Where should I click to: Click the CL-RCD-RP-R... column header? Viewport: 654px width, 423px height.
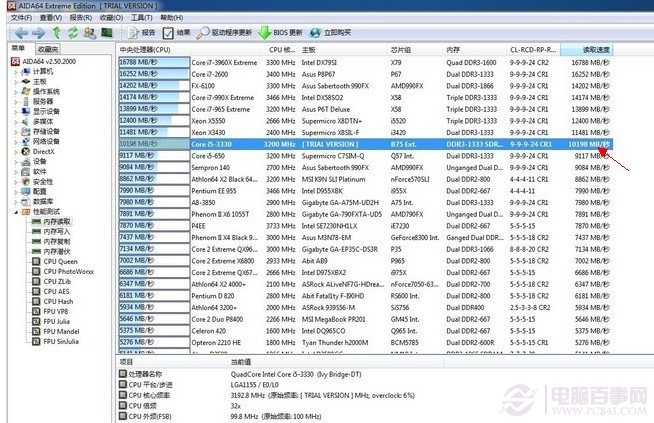point(534,50)
